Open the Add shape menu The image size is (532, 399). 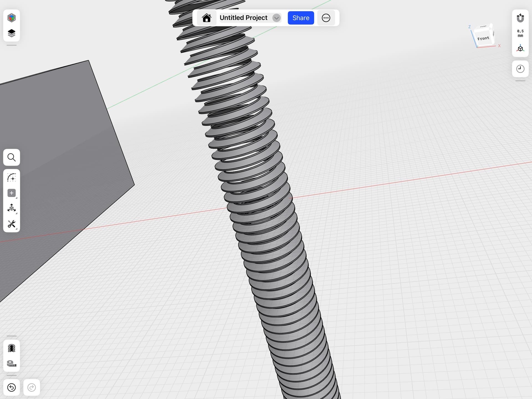pyautogui.click(x=11, y=193)
